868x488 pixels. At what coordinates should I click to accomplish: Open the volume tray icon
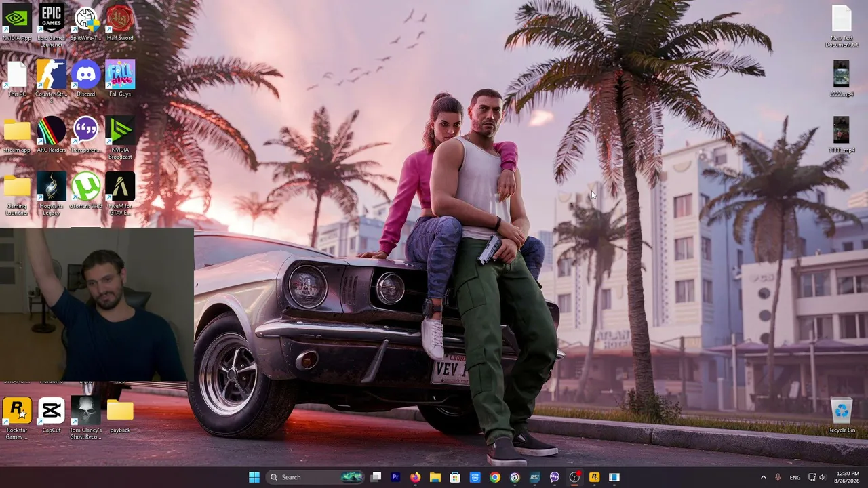tap(823, 477)
